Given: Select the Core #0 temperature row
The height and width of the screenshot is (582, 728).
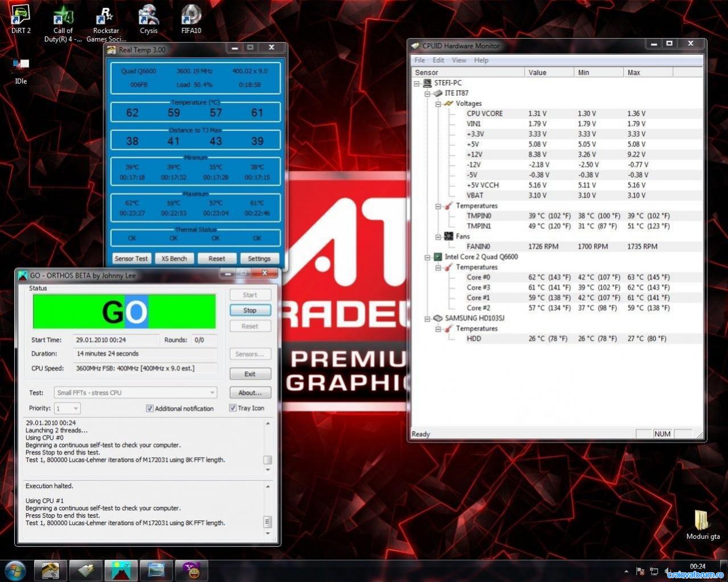Looking at the screenshot, I should [x=556, y=277].
